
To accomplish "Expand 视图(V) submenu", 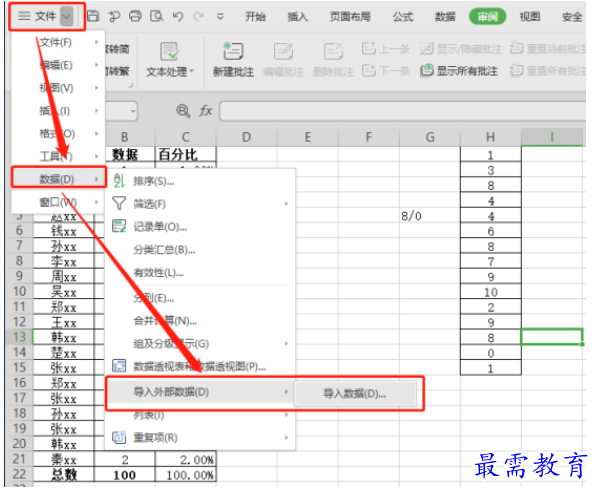I will click(x=57, y=88).
